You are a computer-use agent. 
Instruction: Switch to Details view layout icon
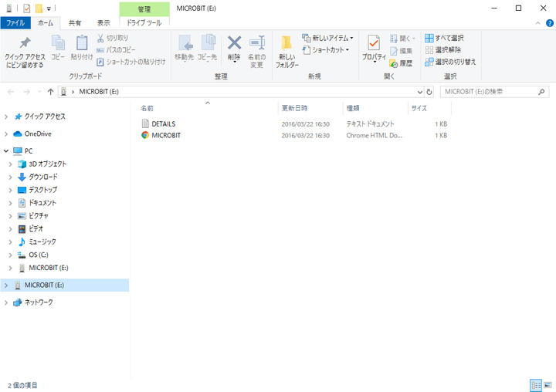click(536, 385)
